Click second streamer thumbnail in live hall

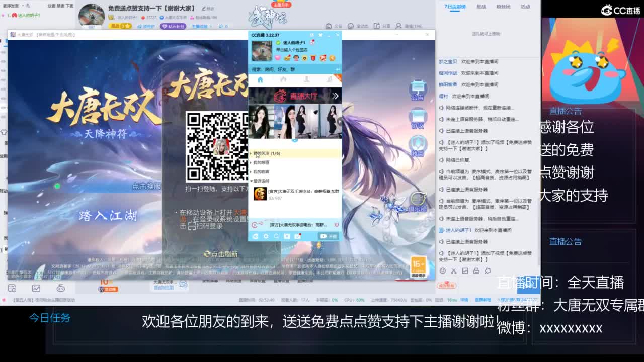(x=285, y=121)
